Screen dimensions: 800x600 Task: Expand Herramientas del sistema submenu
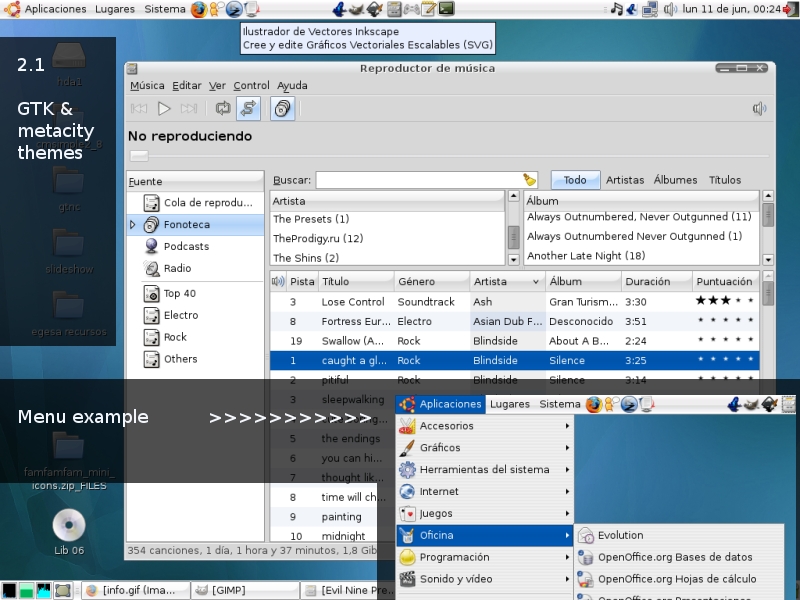click(x=485, y=470)
